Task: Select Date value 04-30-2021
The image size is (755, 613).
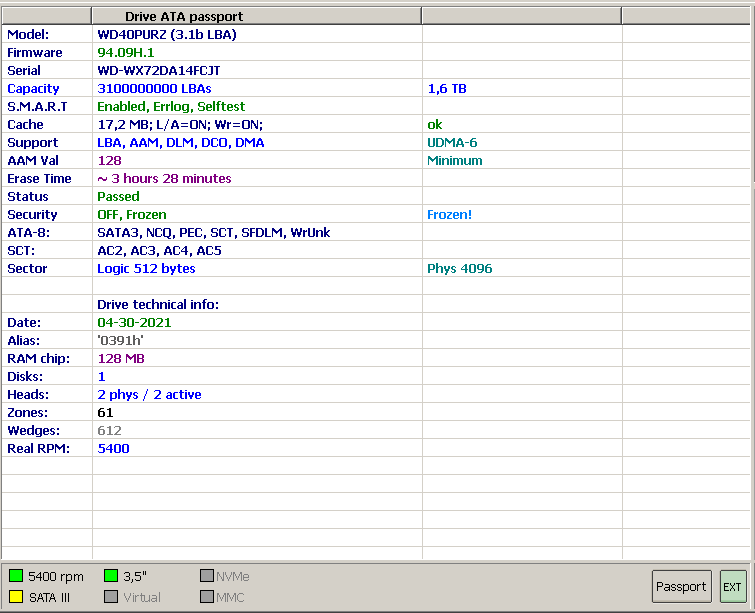Action: [x=134, y=323]
